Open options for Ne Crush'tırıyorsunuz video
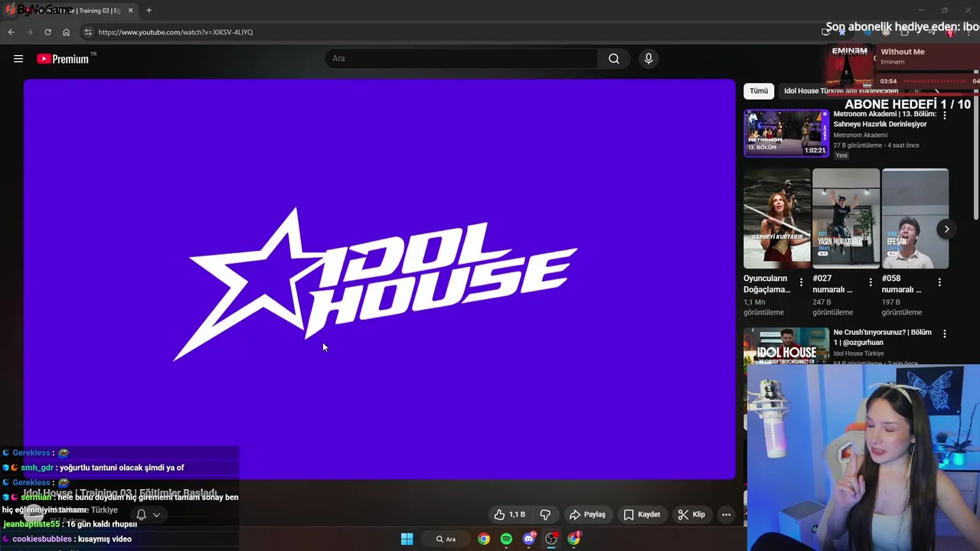Viewport: 980px width, 551px height. [945, 334]
